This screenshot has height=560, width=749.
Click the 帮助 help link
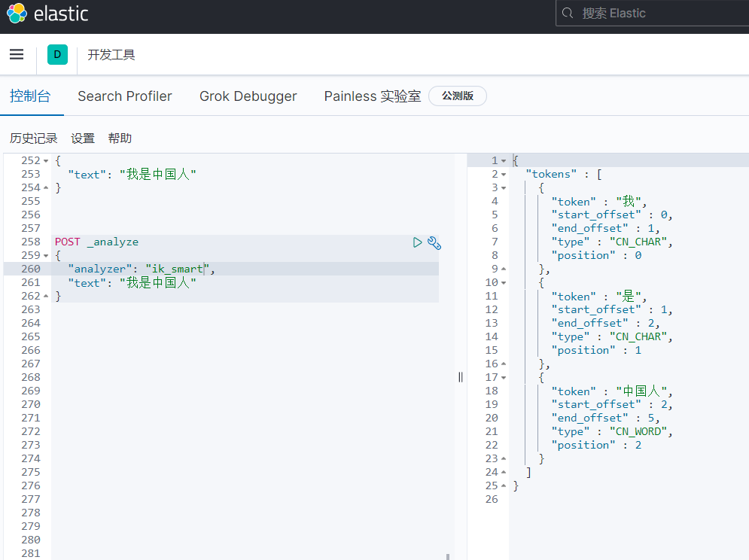pyautogui.click(x=120, y=138)
